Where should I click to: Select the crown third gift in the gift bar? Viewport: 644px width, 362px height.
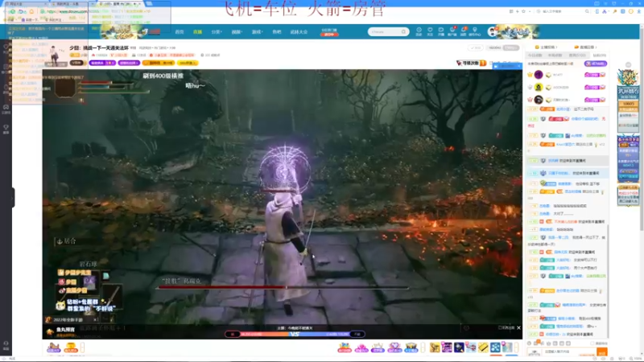378,348
